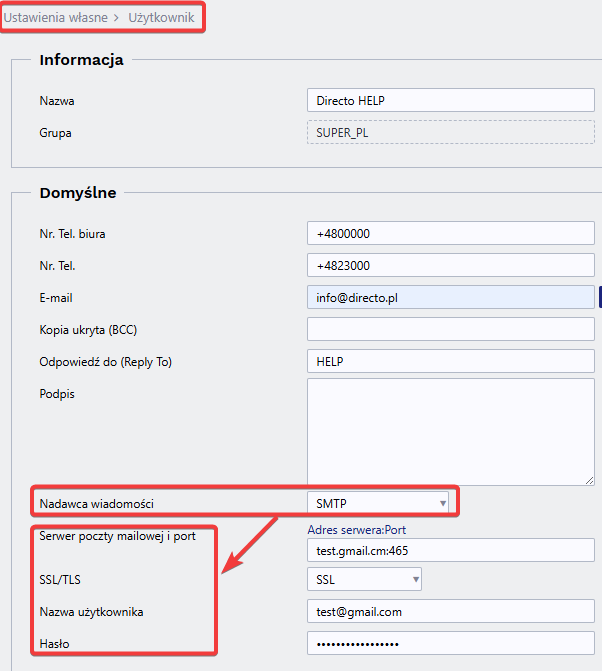Grab the Podpis text area resize handle
This screenshot has height=671, width=602.
pyautogui.click(x=590, y=481)
